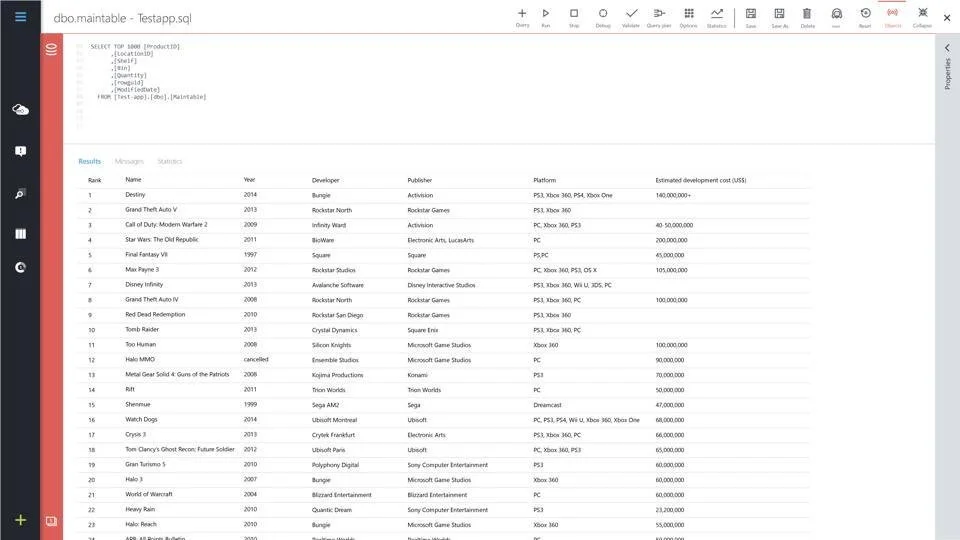The width and height of the screenshot is (960, 540).
Task: Click the Developer column header
Action: (x=325, y=180)
